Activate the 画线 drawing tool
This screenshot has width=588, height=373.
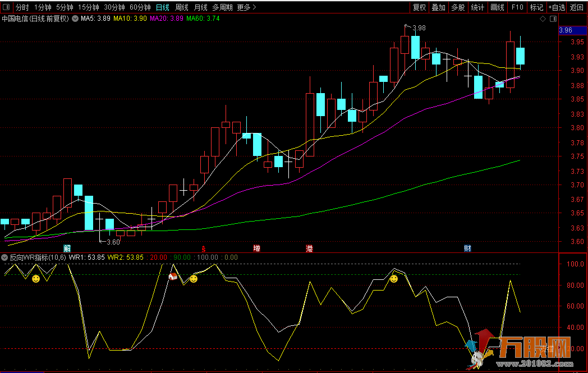pyautogui.click(x=497, y=7)
